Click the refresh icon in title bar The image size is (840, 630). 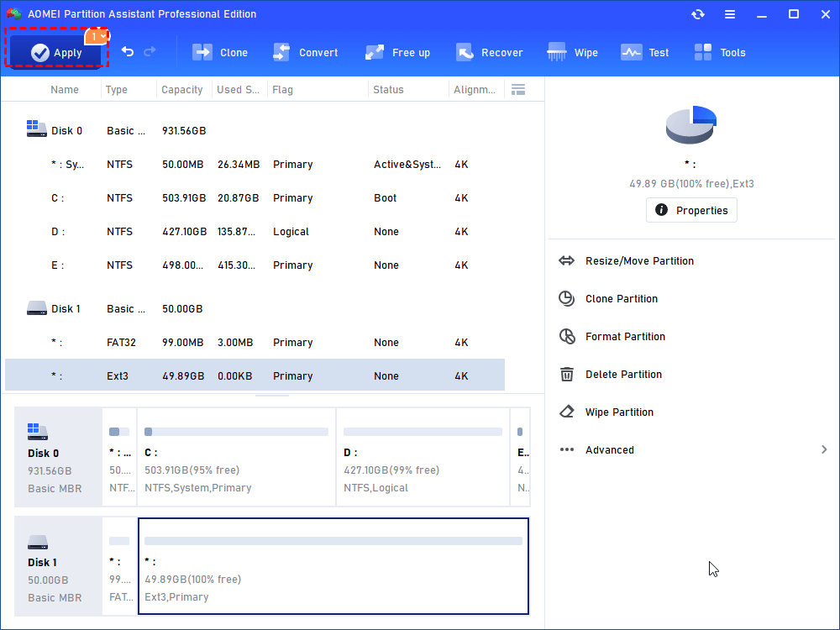click(697, 14)
